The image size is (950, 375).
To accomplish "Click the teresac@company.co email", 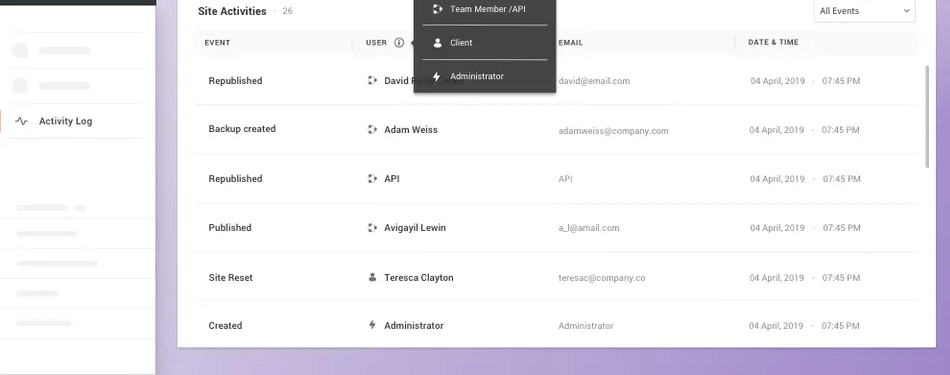I will (x=602, y=278).
